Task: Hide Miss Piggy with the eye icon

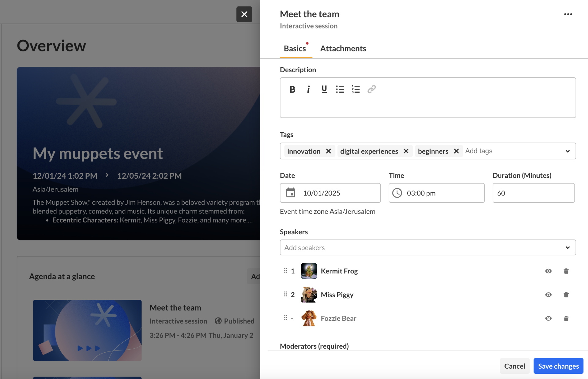Action: click(548, 295)
